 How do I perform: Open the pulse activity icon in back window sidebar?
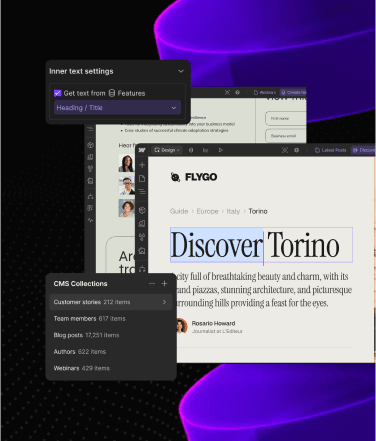90,220
